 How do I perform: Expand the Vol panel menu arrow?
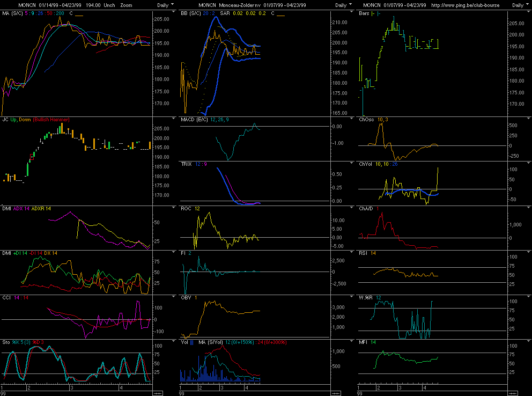(x=351, y=341)
